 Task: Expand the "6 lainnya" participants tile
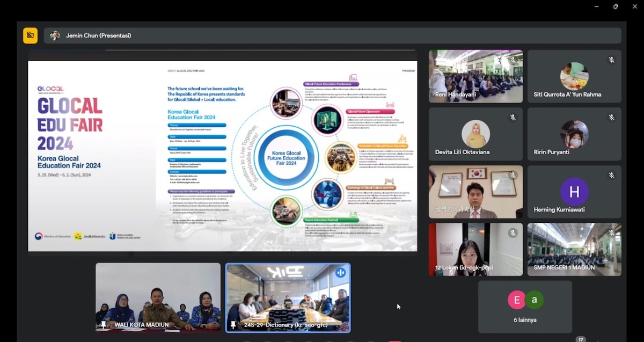[525, 307]
